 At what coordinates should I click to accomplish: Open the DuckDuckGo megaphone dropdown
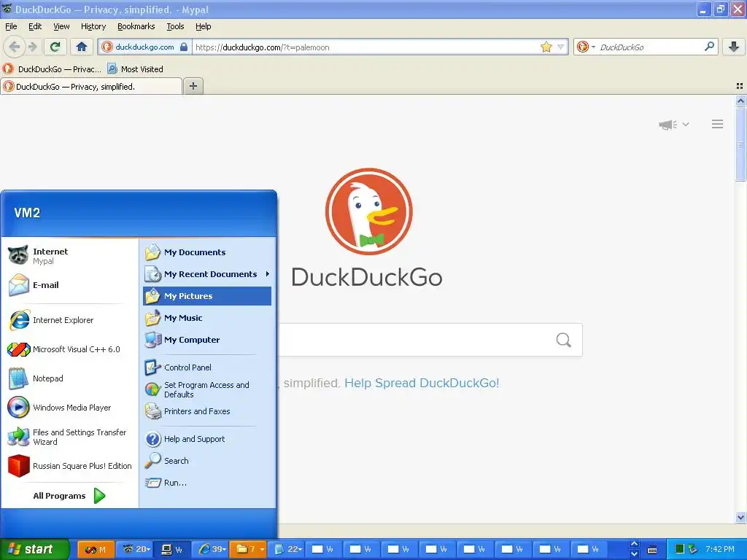click(673, 124)
